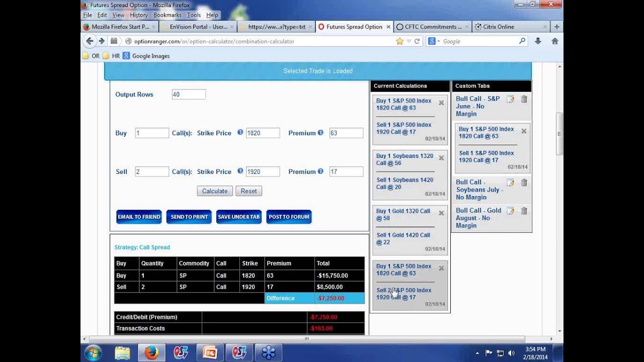The image size is (644, 362).
Task: Click the Sell Premium field 17
Action: 346,171
